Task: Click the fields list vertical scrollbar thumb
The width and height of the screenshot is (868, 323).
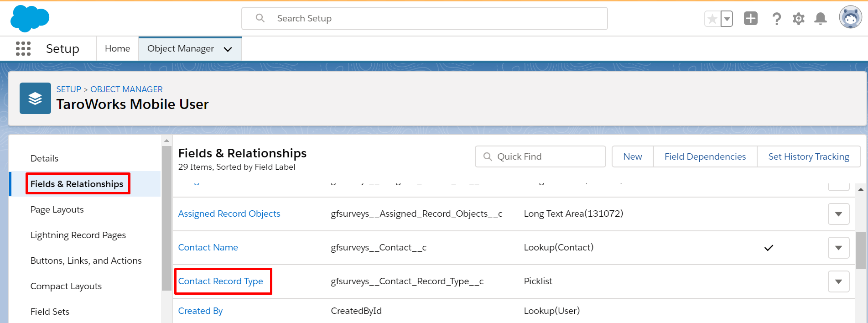Action: point(860,251)
